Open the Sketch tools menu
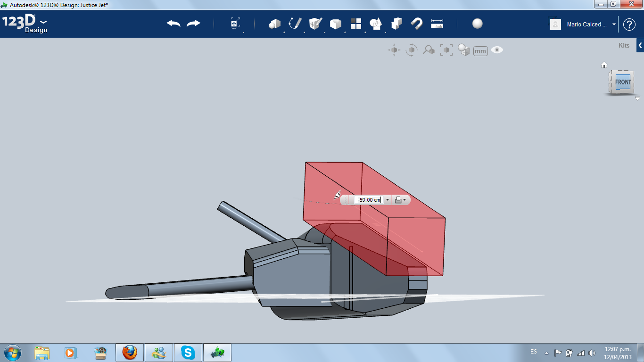 (x=295, y=24)
